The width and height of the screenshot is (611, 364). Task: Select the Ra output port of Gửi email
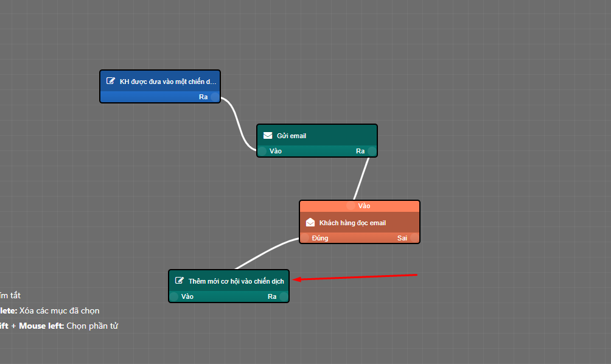(372, 151)
